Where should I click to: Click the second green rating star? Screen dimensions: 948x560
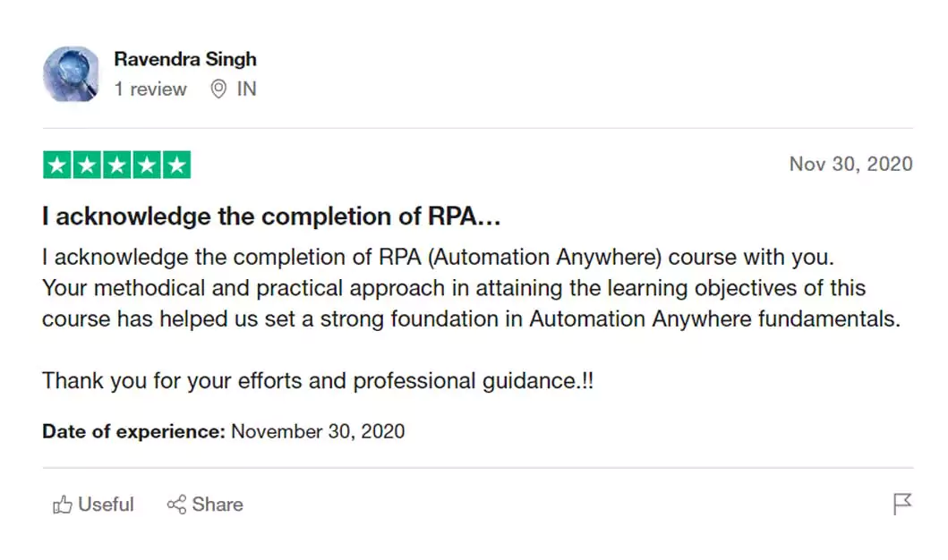(x=87, y=165)
